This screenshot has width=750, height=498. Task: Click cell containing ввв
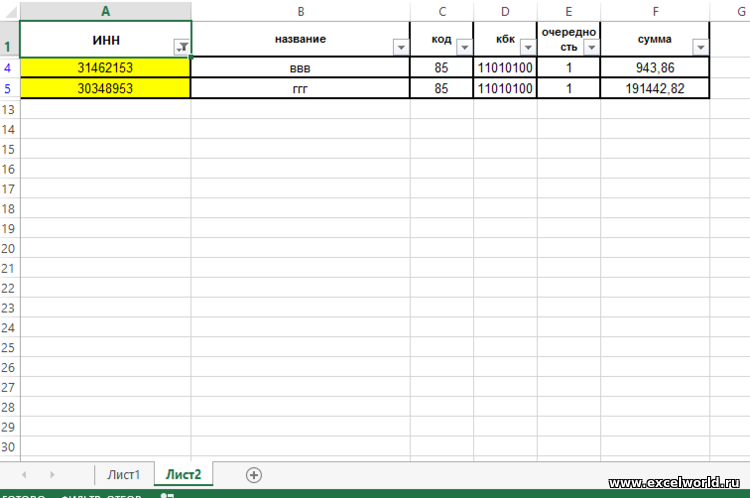click(300, 68)
